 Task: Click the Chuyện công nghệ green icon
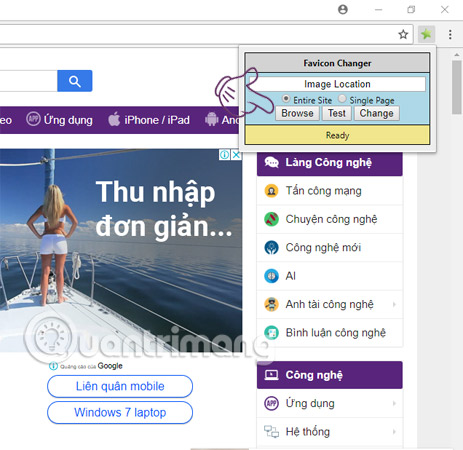click(x=271, y=219)
